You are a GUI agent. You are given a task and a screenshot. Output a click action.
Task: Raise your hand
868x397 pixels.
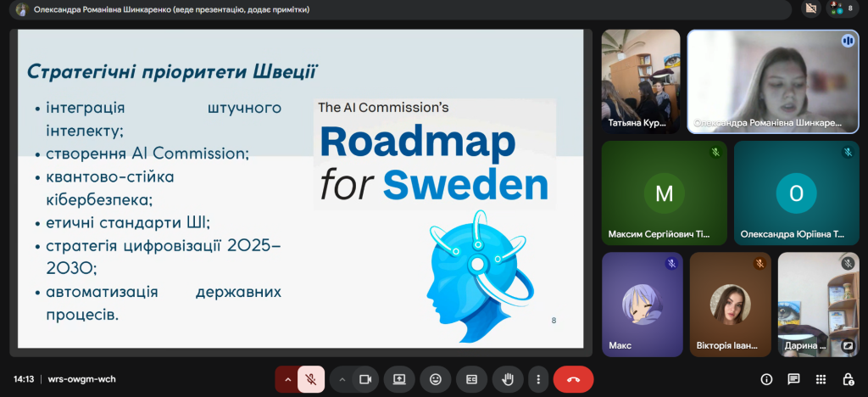(508, 379)
